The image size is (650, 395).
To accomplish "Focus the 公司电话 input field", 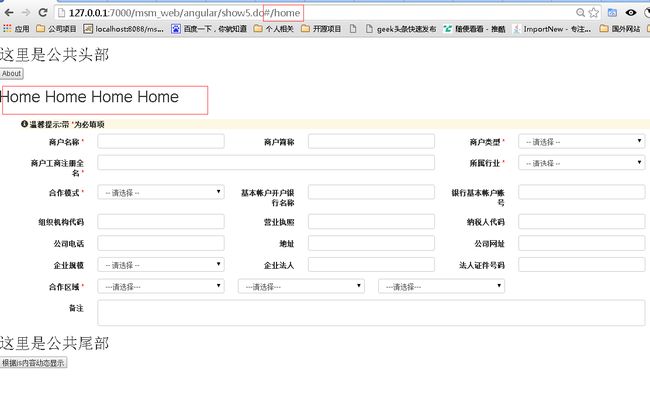I will (161, 243).
